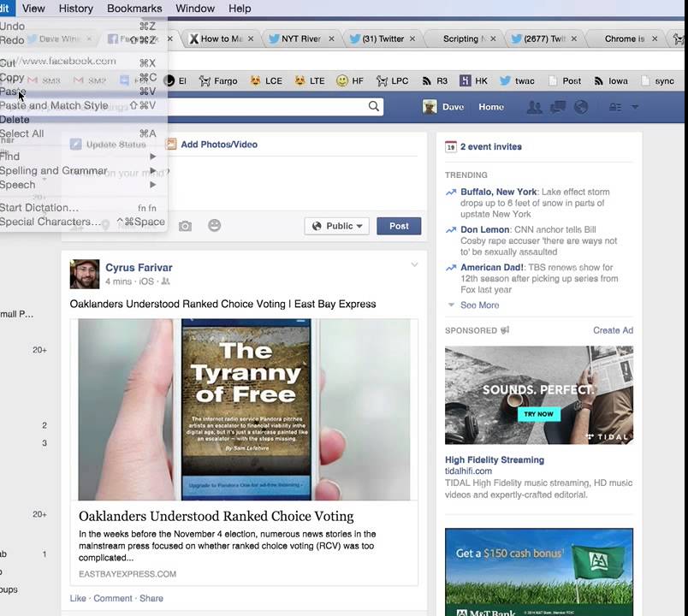Screen dimensions: 688x616
Task: Expand See More trending topics
Action: click(x=479, y=305)
